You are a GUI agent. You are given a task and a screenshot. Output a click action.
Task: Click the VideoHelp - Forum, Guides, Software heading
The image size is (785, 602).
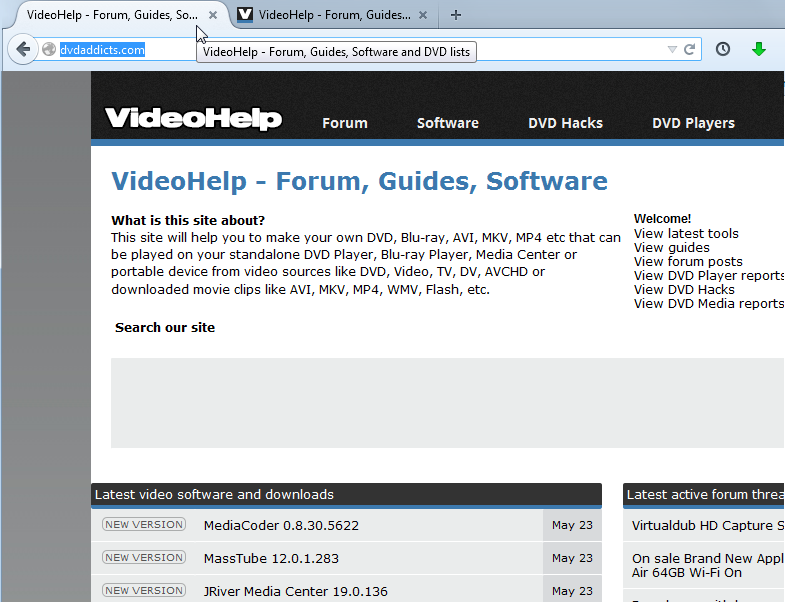pos(359,181)
